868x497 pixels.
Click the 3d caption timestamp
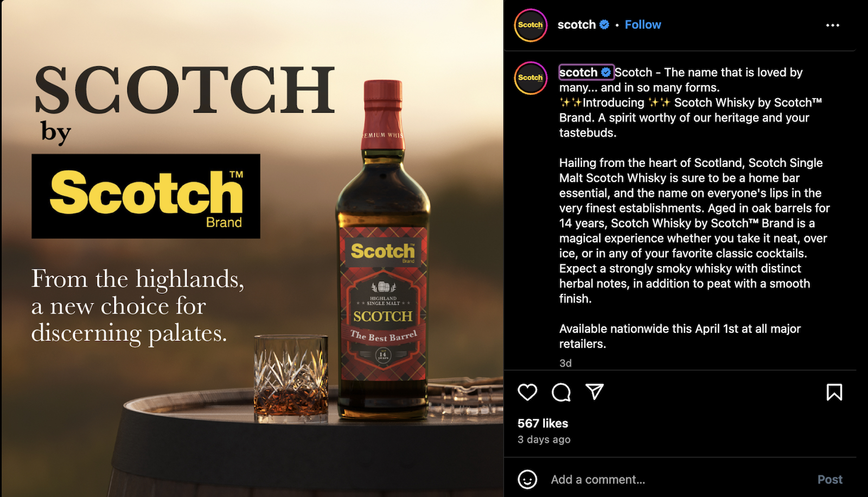tap(565, 363)
